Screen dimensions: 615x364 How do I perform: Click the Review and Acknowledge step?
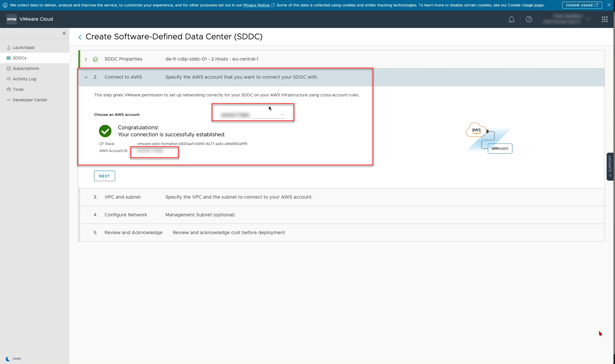click(x=341, y=233)
